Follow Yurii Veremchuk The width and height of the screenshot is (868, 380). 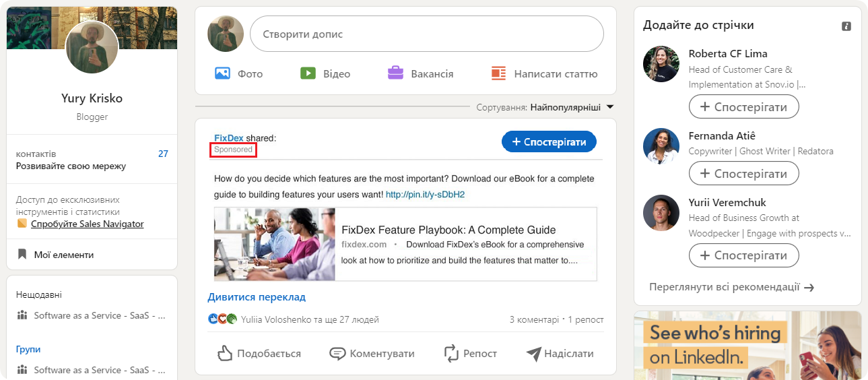(x=743, y=255)
